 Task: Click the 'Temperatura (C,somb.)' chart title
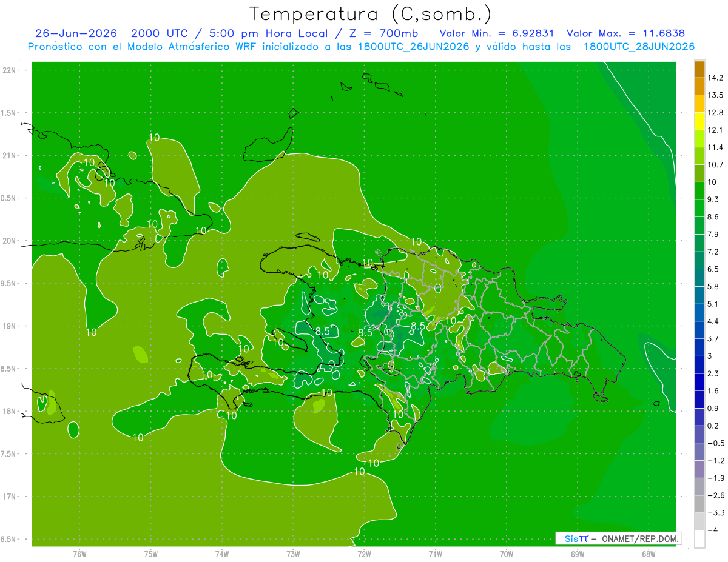click(370, 14)
